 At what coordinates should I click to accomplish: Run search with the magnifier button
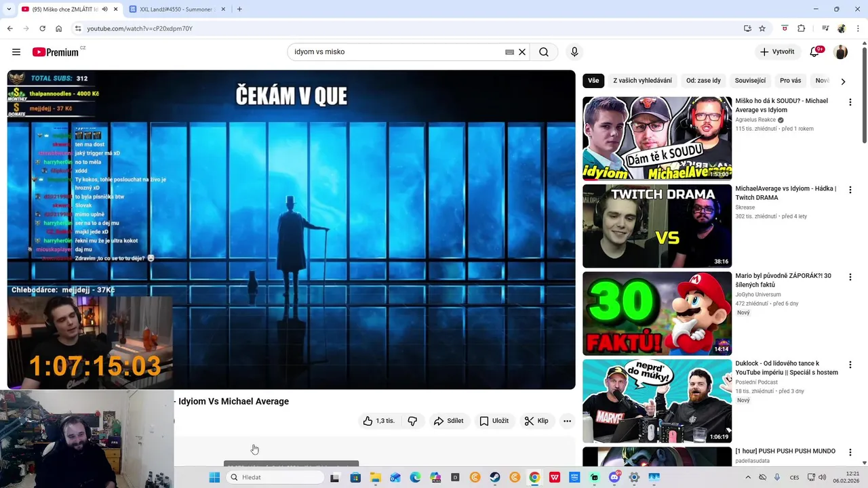[x=544, y=52]
